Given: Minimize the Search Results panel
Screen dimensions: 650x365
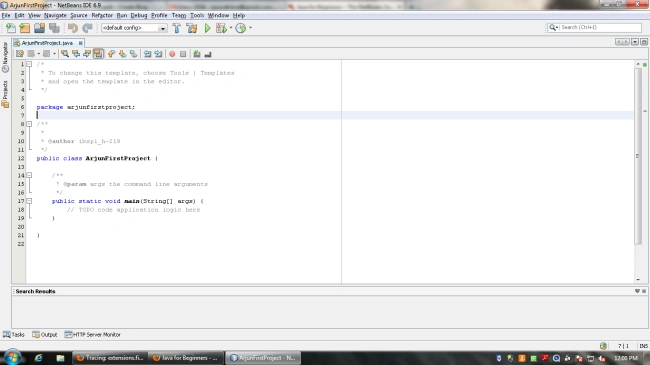Looking at the screenshot, I should pyautogui.click(x=637, y=291).
